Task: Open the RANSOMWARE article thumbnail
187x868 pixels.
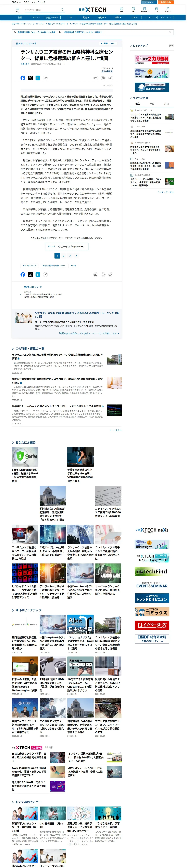Action: pyautogui.click(x=108, y=573)
